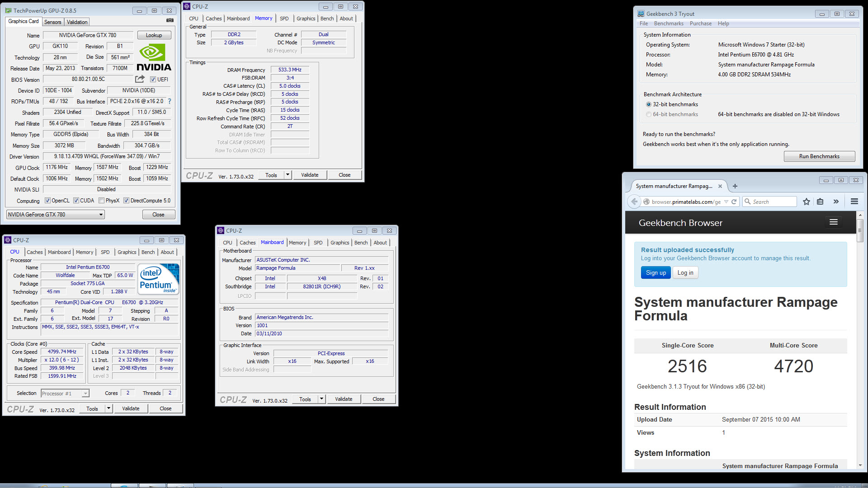Viewport: 868px width, 488px height.
Task: Open the SPD tab in CPU-Z Memory window
Action: tap(284, 19)
